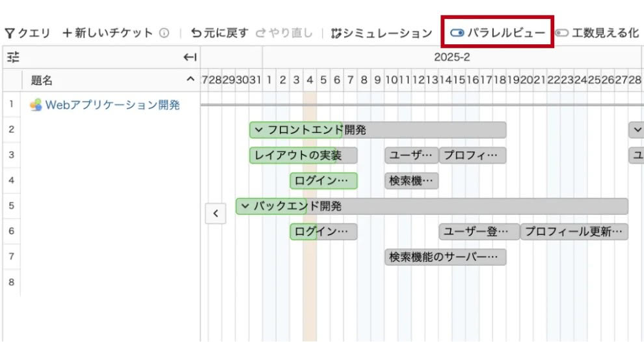Enable the 工数見える化 toggle
The width and height of the screenshot is (644, 342).
(561, 33)
